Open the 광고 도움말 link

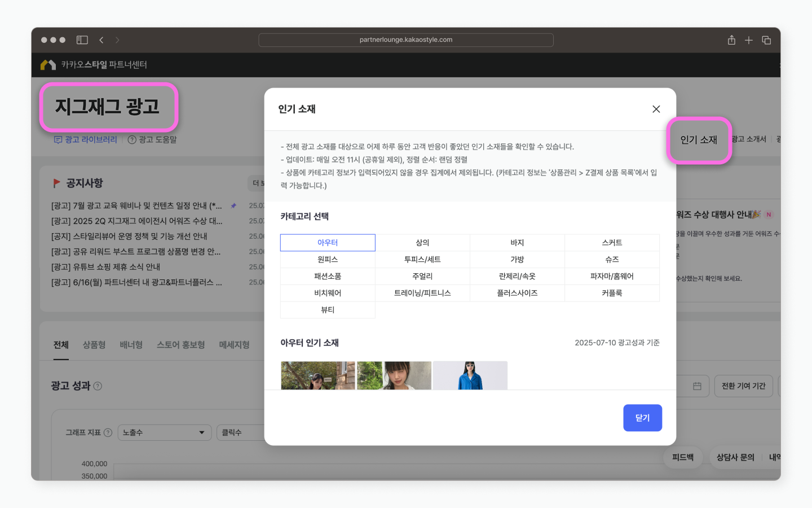152,139
